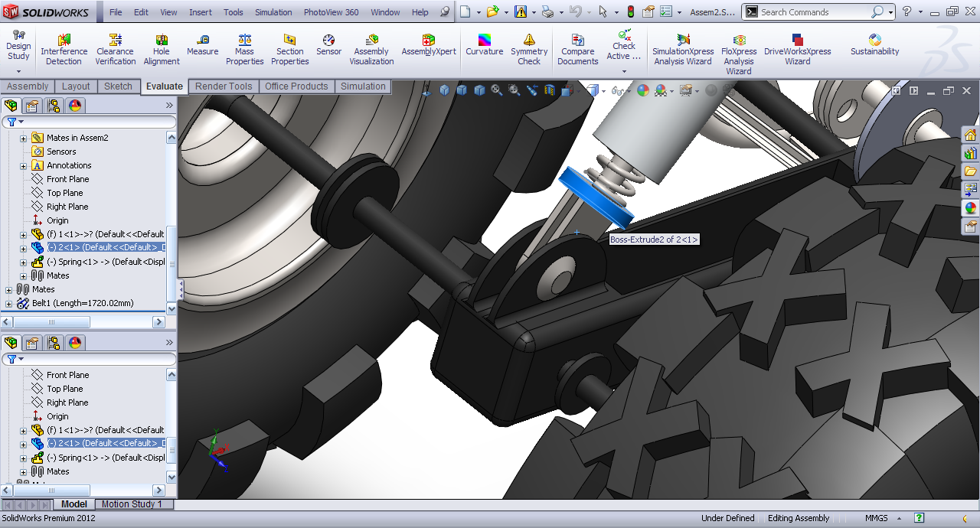This screenshot has height=528, width=980.
Task: Open the PhotoView 360 menu
Action: click(331, 12)
